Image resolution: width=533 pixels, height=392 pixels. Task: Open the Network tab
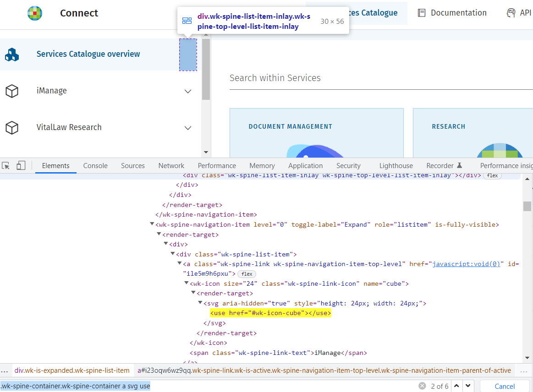pos(171,166)
